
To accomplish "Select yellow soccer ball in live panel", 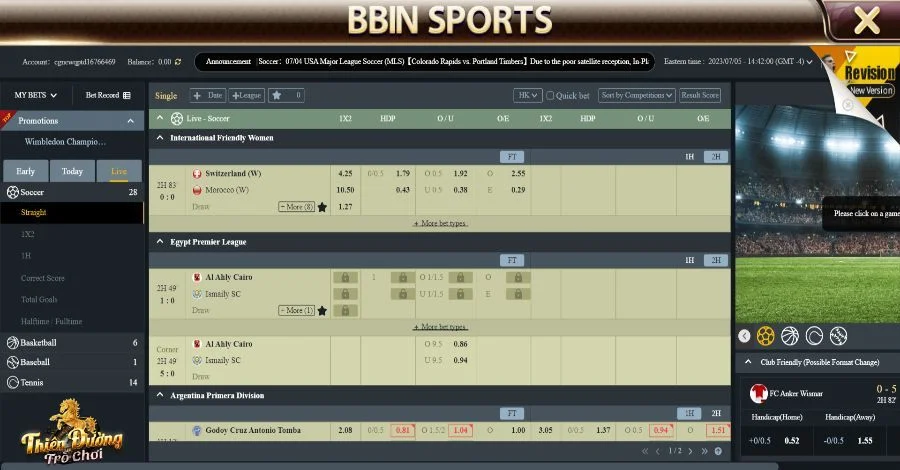I will [x=765, y=336].
